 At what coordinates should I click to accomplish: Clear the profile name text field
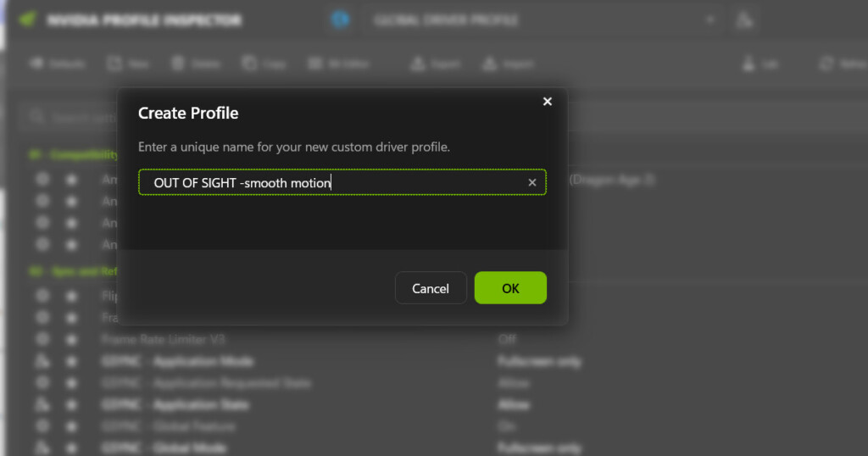[532, 182]
